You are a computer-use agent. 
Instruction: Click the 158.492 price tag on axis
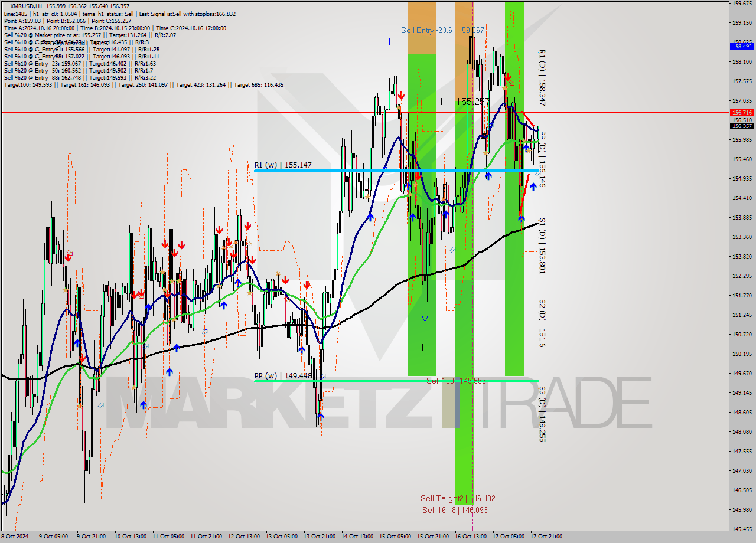tap(742, 46)
